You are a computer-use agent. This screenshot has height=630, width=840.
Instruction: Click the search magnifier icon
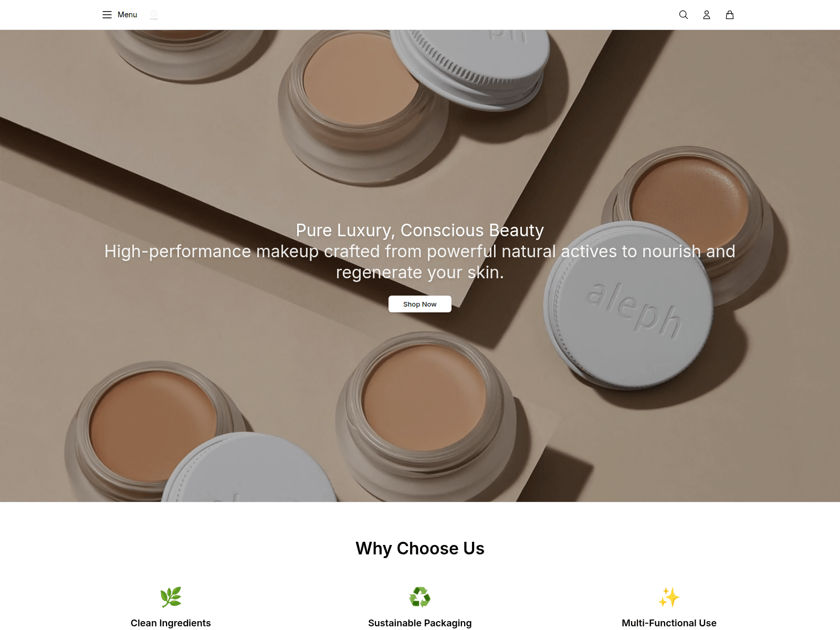click(x=684, y=15)
